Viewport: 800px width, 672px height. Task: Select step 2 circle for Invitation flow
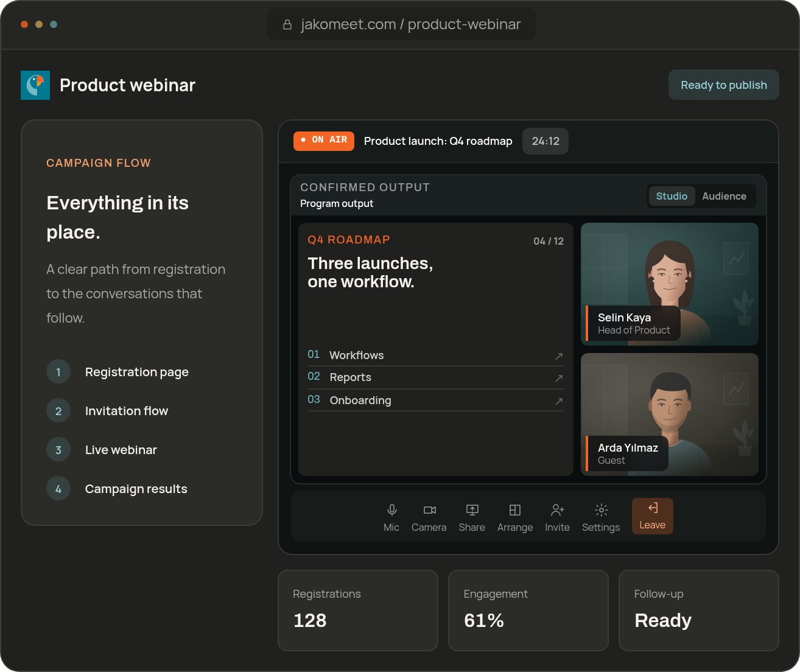(58, 411)
